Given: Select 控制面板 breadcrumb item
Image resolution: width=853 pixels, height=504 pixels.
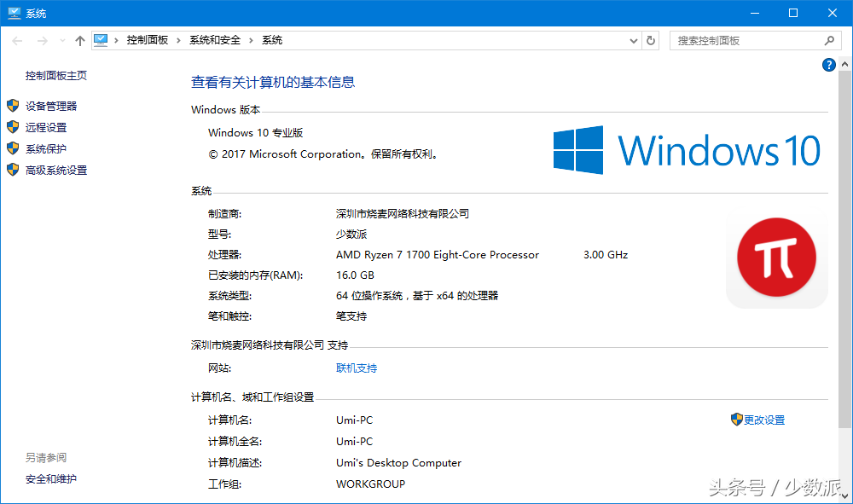Looking at the screenshot, I should [148, 40].
